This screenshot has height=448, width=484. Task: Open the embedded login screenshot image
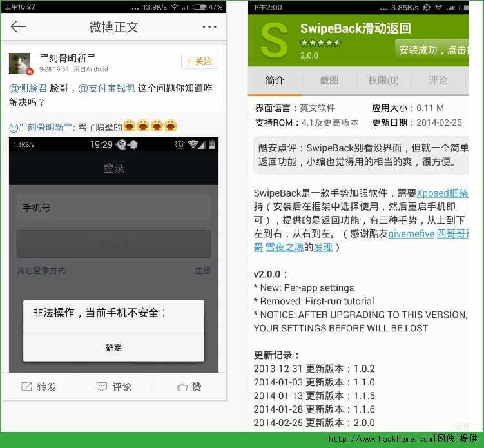tap(113, 255)
